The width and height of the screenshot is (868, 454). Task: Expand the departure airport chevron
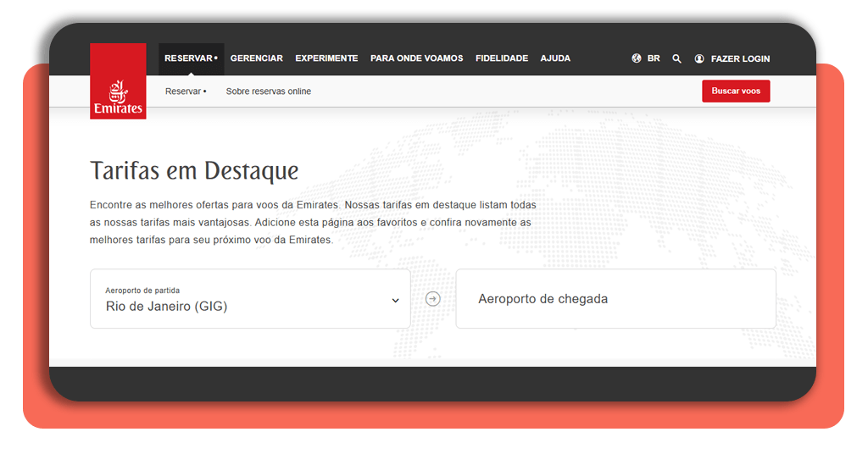395,301
